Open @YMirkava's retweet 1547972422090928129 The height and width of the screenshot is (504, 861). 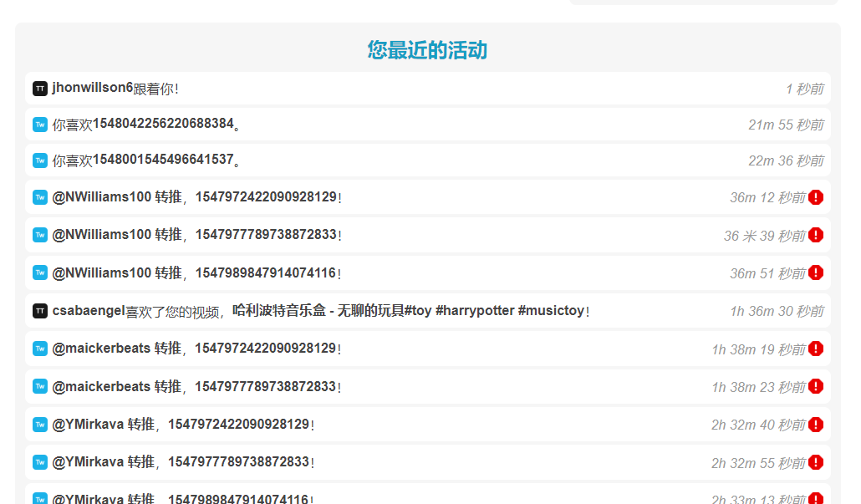pos(238,424)
